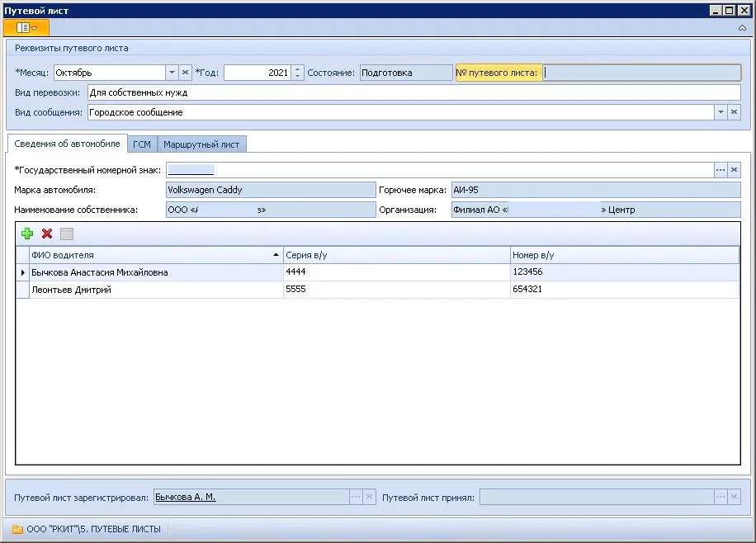The width and height of the screenshot is (756, 543).
Task: Open license plate lookup via ellipsis button
Action: tap(721, 169)
